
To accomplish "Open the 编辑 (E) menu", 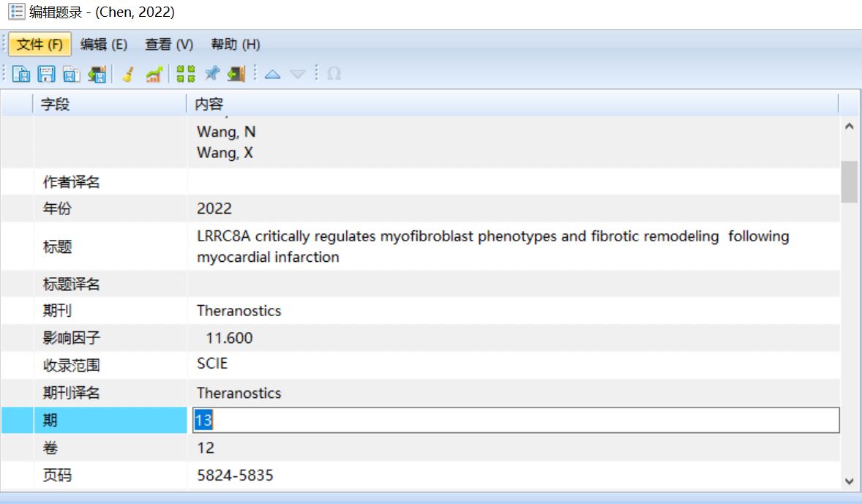I will tap(103, 45).
